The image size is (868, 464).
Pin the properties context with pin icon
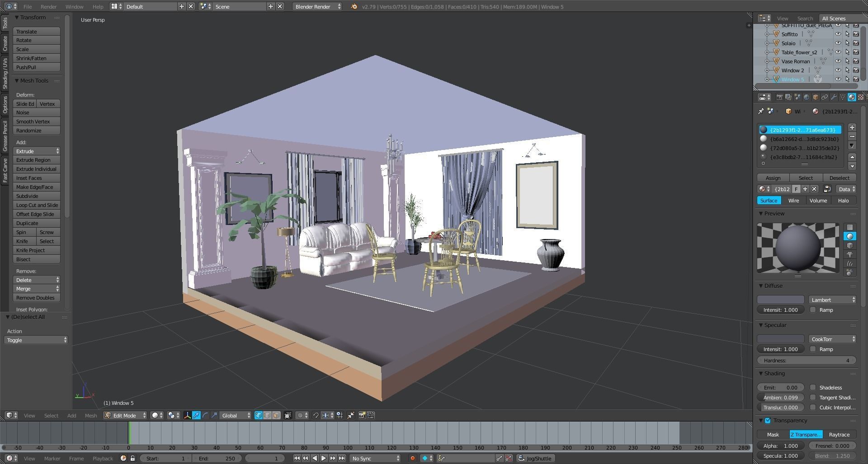click(x=761, y=111)
